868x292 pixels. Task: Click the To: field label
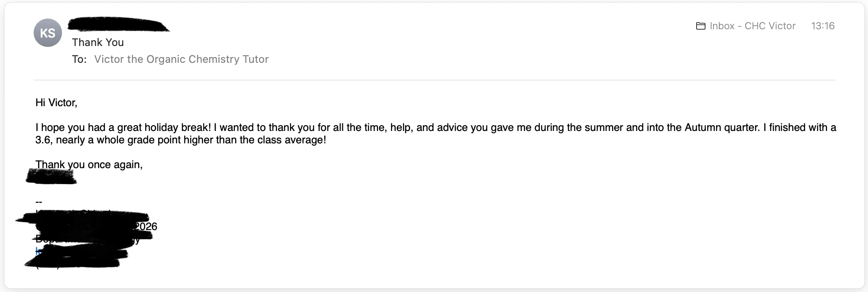(79, 59)
